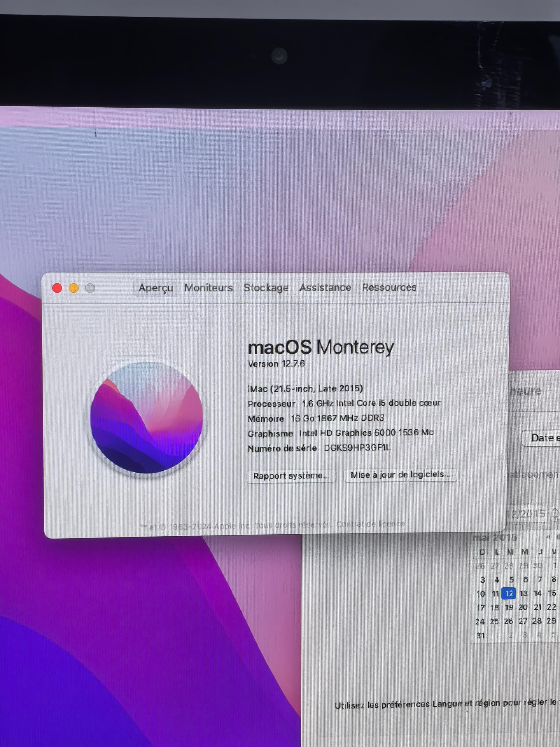Image resolution: width=560 pixels, height=747 pixels.
Task: Click the calendar previous-month arrow
Action: click(547, 537)
